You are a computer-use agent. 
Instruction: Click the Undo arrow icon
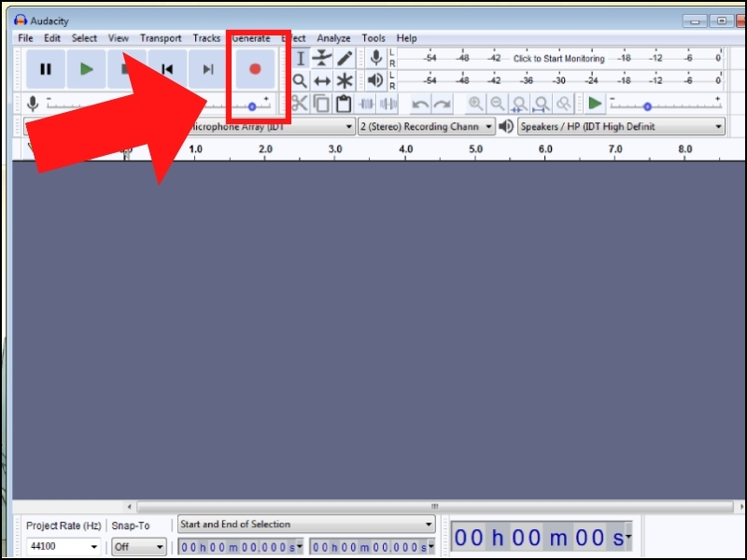tap(420, 103)
